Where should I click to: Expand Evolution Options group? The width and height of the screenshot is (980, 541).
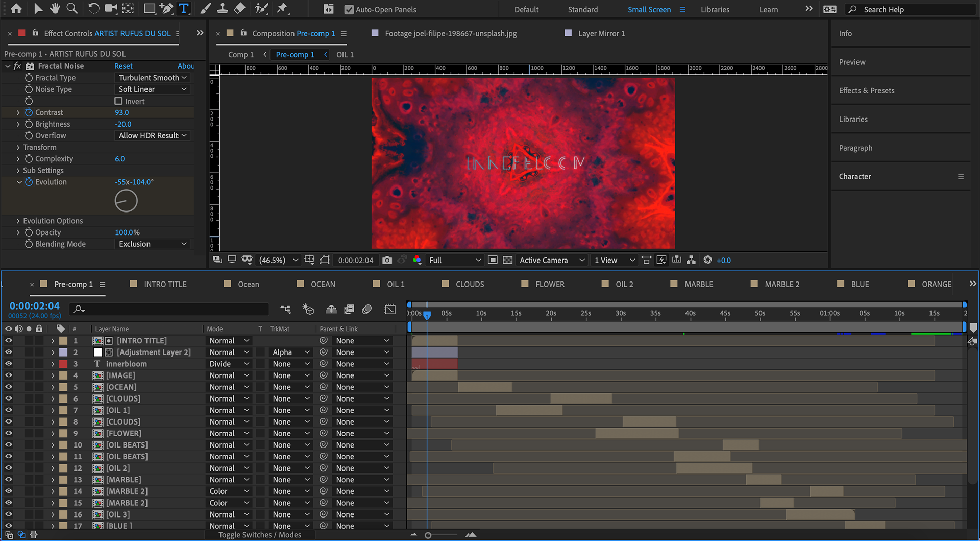coord(18,221)
